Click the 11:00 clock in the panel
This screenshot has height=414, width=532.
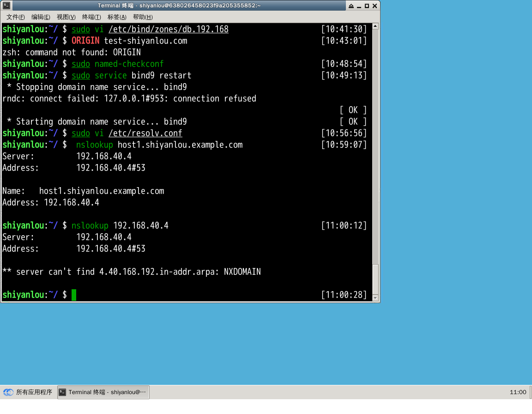tap(518, 392)
